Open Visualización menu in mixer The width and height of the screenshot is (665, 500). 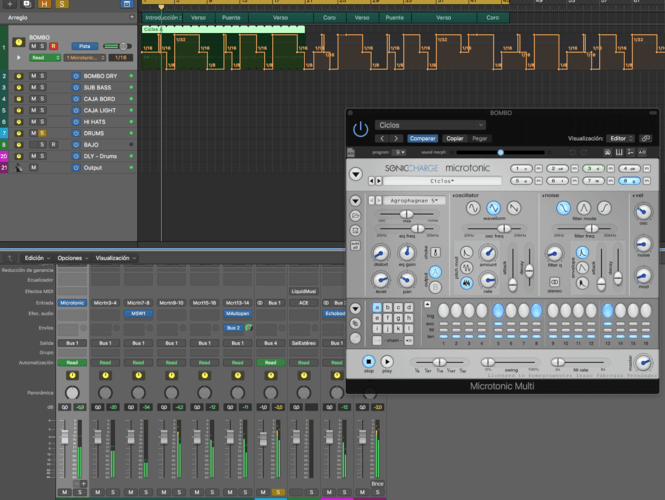point(115,258)
